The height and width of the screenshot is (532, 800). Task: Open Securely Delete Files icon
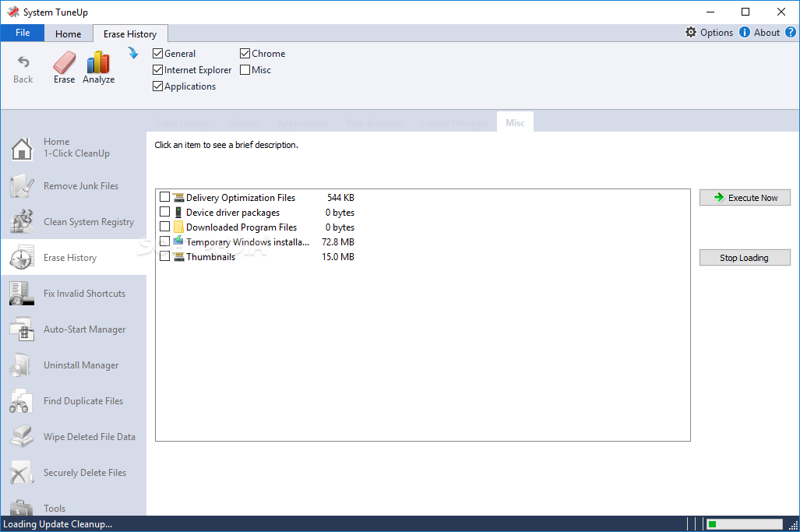pyautogui.click(x=22, y=472)
